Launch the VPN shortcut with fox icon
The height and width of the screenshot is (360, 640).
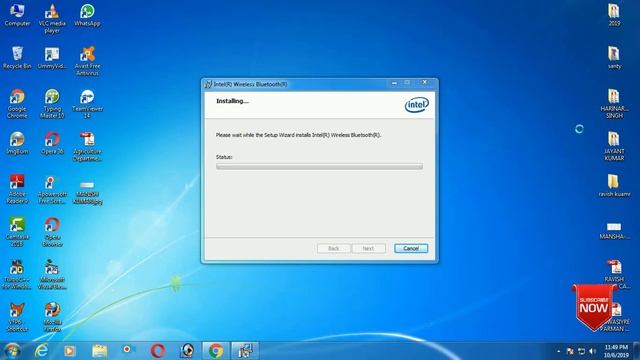pos(17,317)
